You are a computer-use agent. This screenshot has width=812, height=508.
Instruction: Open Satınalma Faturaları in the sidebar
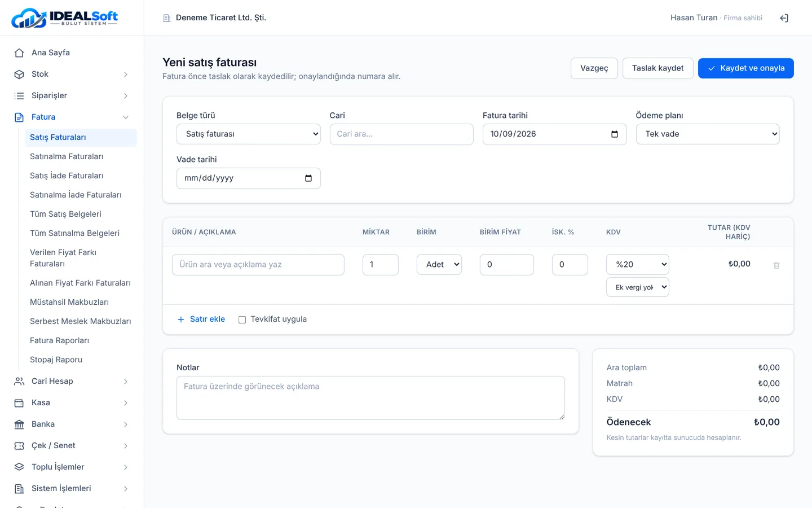[x=81, y=157]
